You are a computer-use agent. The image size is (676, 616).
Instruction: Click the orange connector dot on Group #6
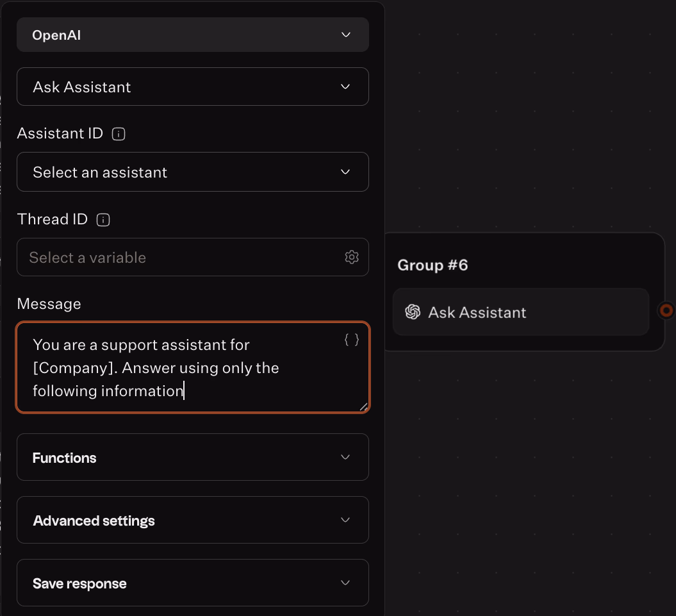pyautogui.click(x=666, y=311)
